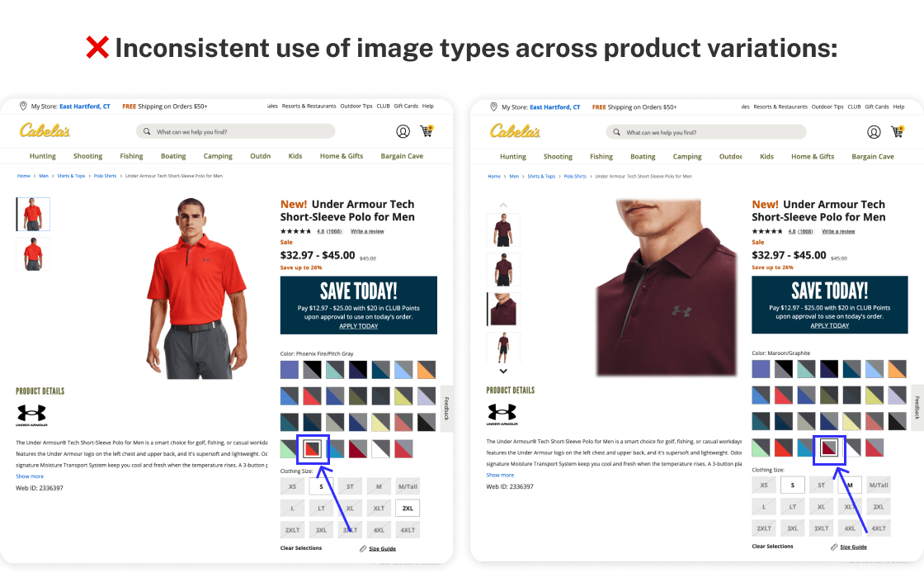This screenshot has height=573, width=924.
Task: Click store location pin icon on right page
Action: tap(494, 107)
